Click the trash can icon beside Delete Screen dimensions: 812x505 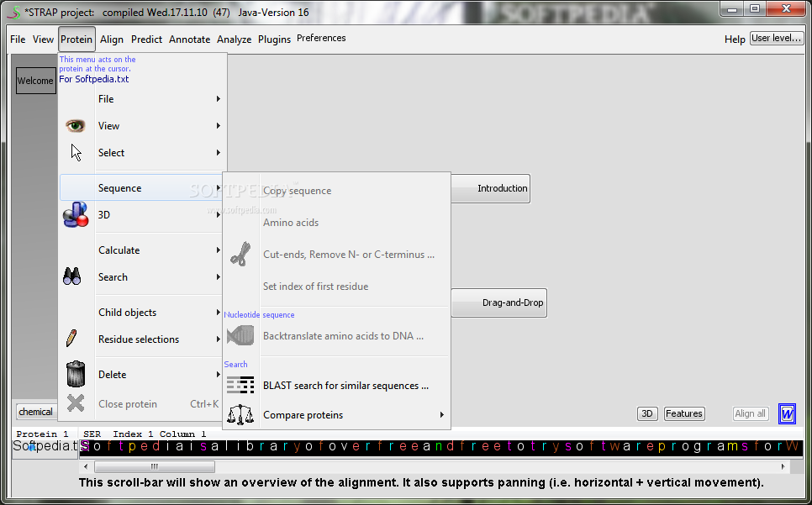tap(76, 374)
